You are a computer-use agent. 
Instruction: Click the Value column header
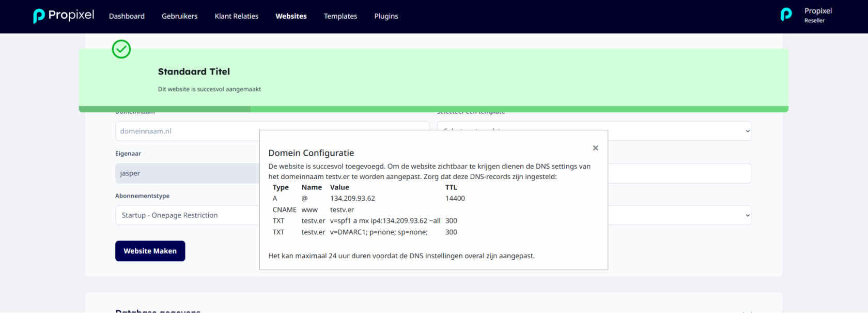(339, 187)
